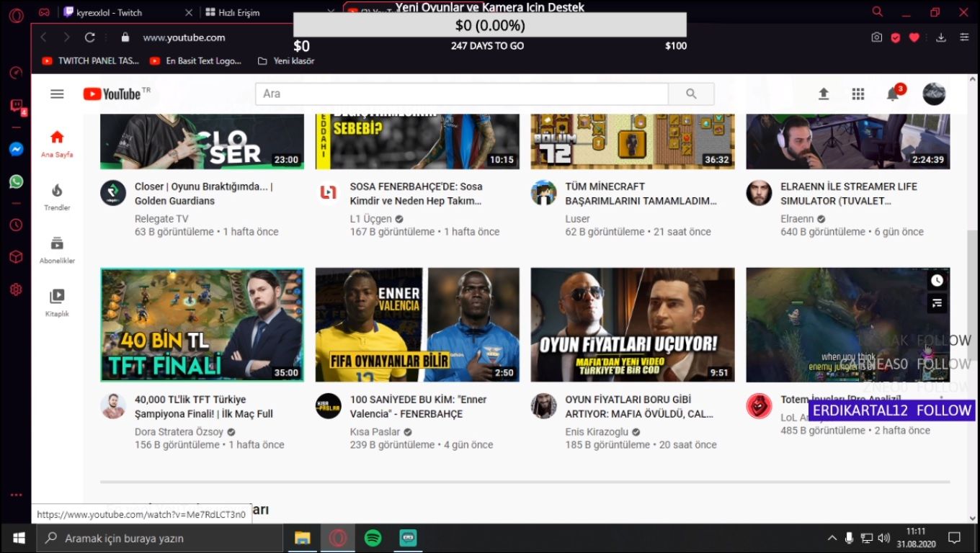Open En Basit Text Logo... bookmark
This screenshot has width=980, height=553.
(195, 61)
